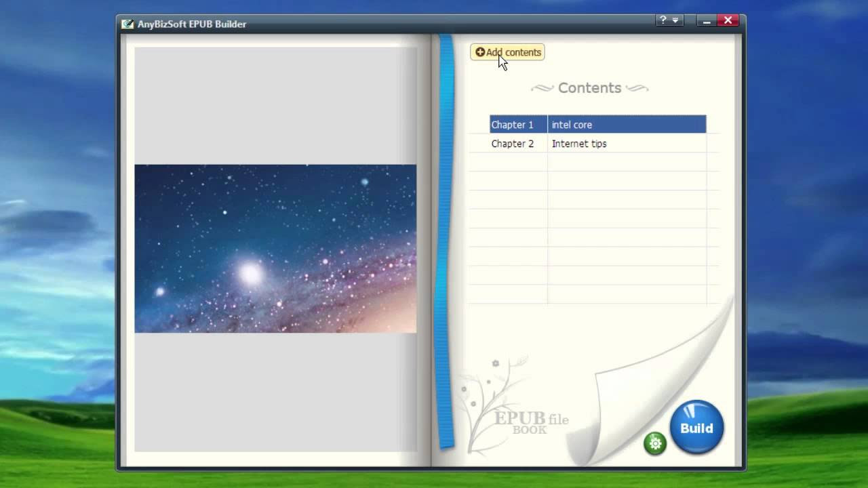Click the "intel core" chapter title
This screenshot has width=868, height=488.
(572, 125)
